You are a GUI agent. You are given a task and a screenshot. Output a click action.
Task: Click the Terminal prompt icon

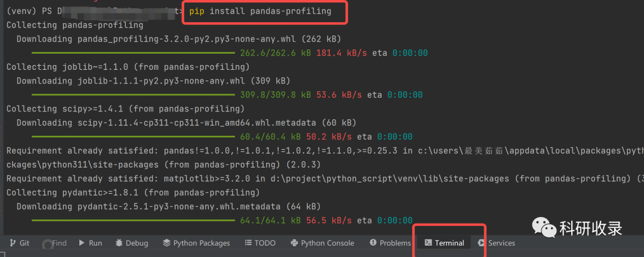point(428,243)
